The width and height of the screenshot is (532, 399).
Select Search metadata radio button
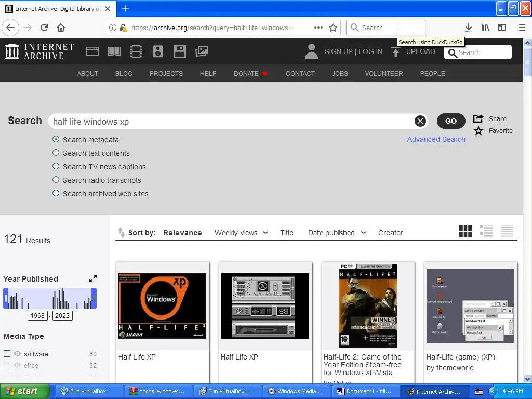pos(56,139)
